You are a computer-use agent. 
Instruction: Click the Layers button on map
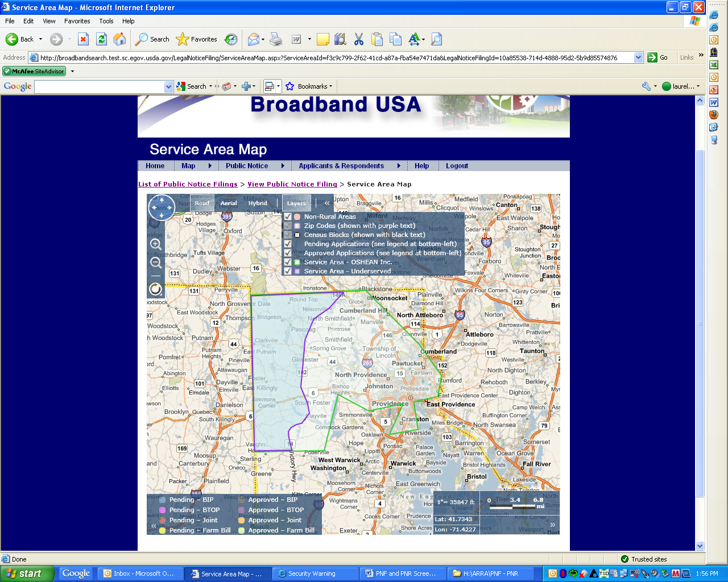(x=296, y=203)
